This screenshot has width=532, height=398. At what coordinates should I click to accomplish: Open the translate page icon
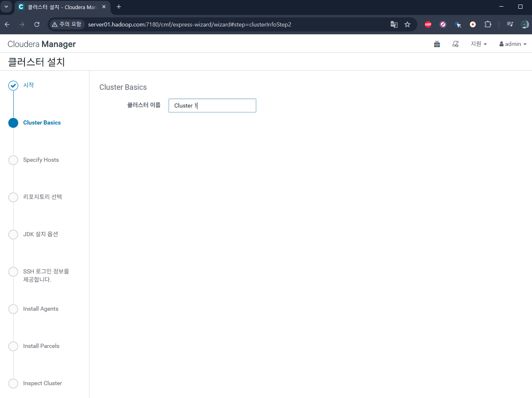(394, 24)
